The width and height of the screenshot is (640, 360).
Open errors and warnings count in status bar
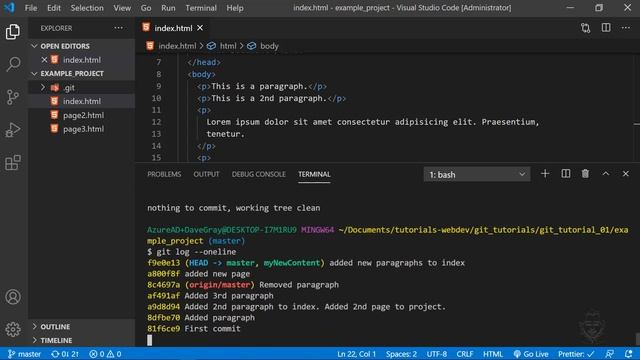click(x=105, y=354)
